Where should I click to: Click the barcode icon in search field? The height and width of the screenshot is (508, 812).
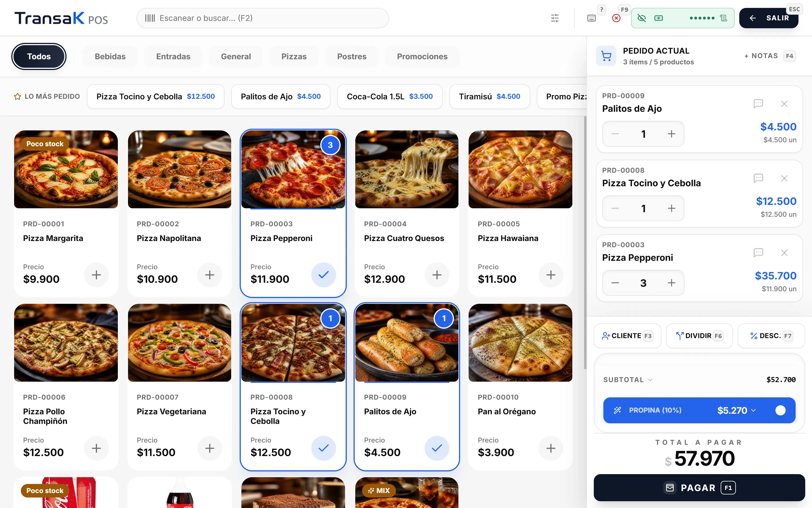[150, 18]
